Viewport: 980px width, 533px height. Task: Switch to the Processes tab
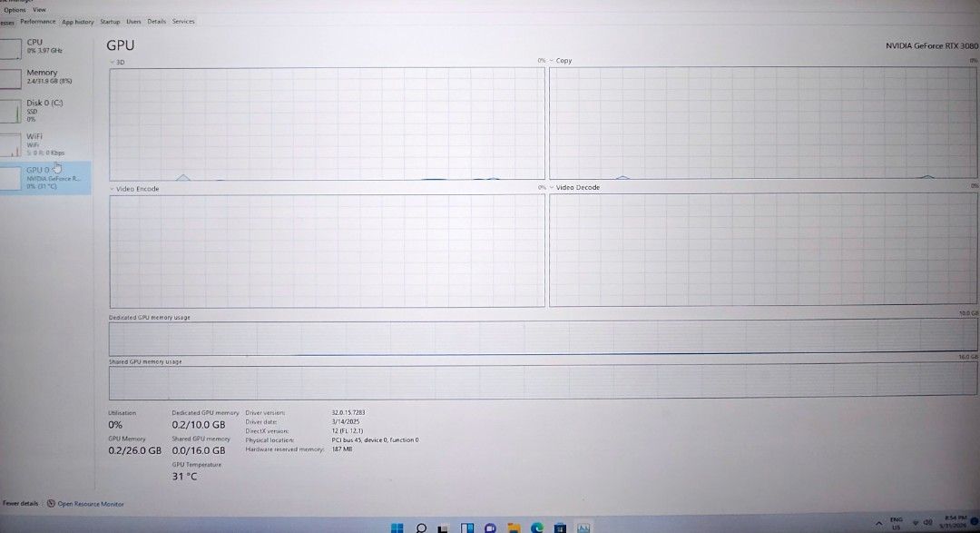pos(7,23)
